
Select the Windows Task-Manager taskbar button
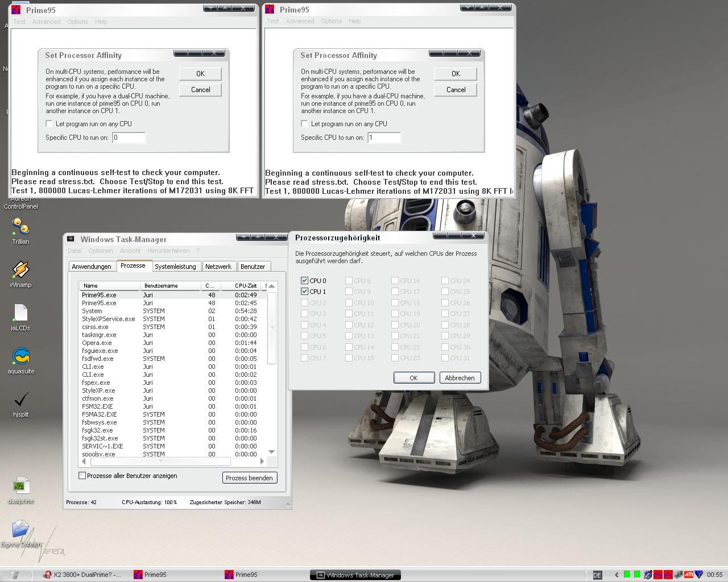tap(355, 575)
